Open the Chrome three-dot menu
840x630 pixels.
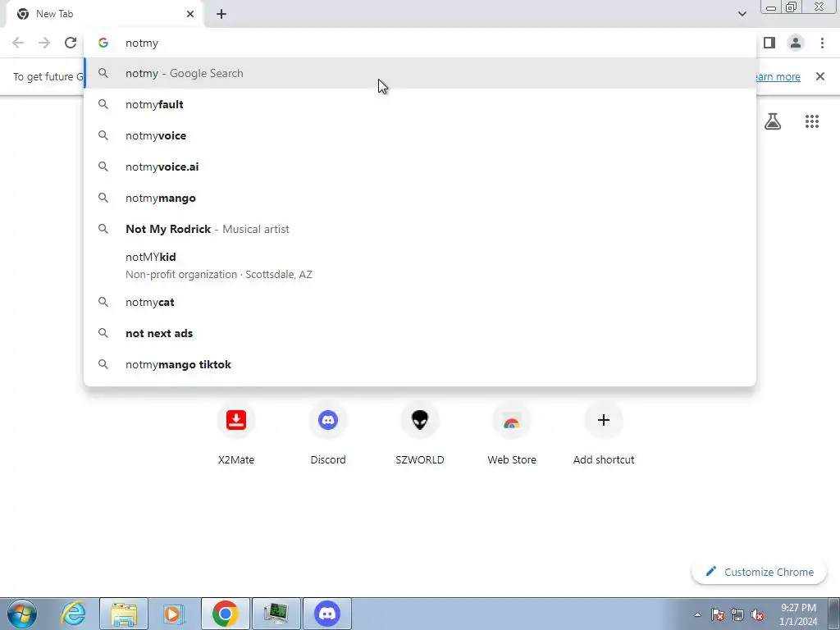822,43
